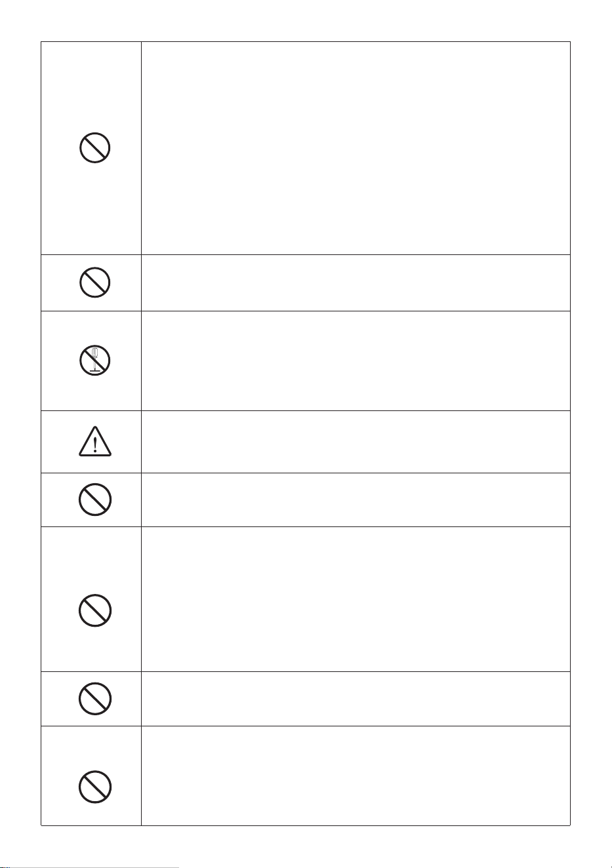Select the empty cell beside the fifth-row prohibition icon
The image size is (612, 868).
(x=356, y=500)
